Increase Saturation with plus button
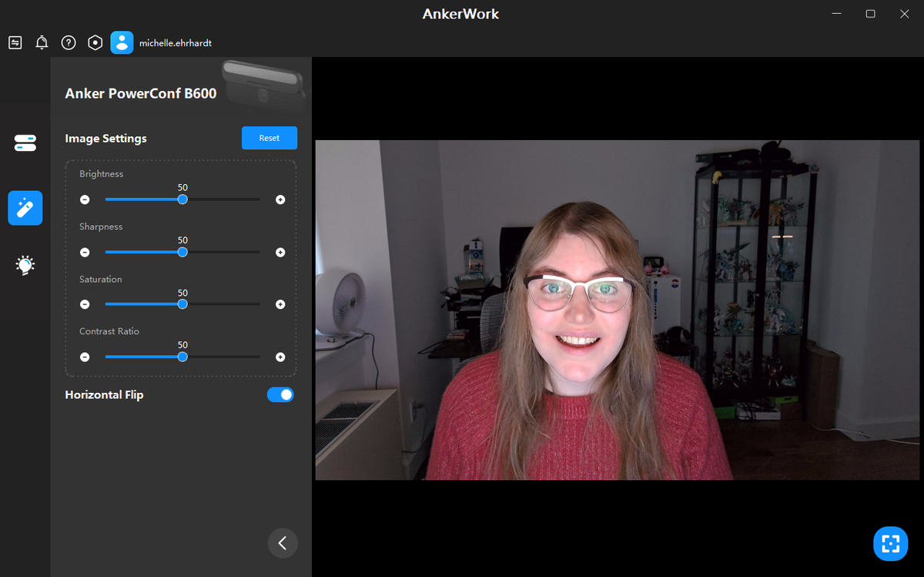This screenshot has height=577, width=924. tap(280, 304)
